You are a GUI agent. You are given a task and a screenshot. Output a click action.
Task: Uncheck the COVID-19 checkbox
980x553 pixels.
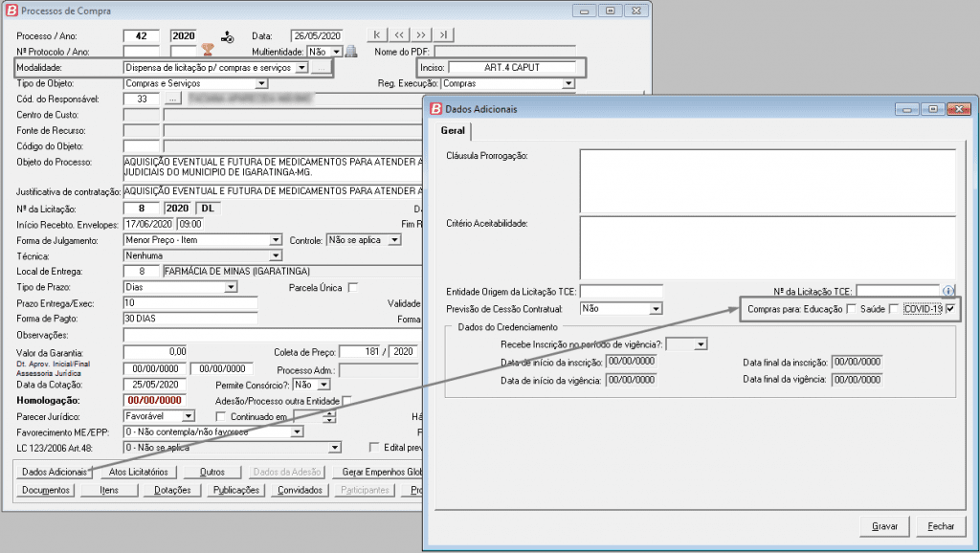950,308
